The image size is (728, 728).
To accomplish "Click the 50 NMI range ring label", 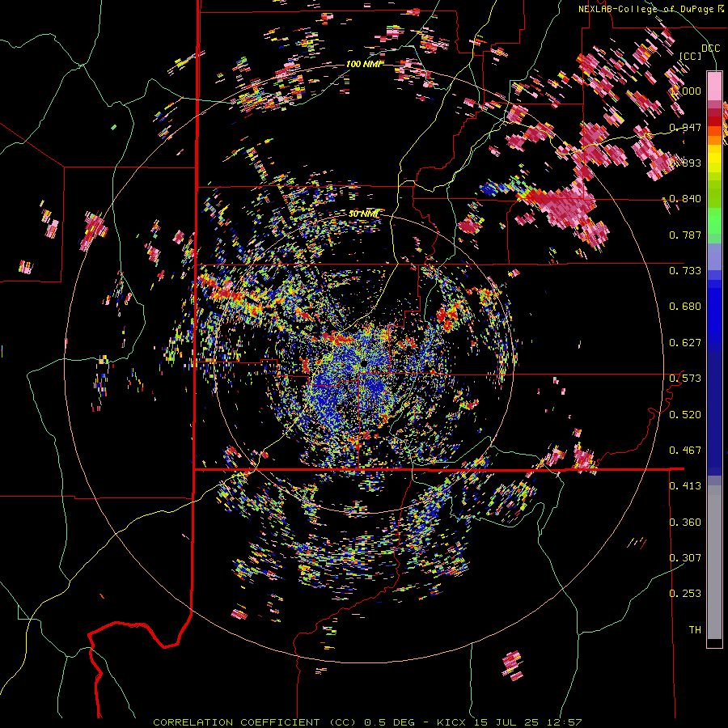I will pos(363,214).
